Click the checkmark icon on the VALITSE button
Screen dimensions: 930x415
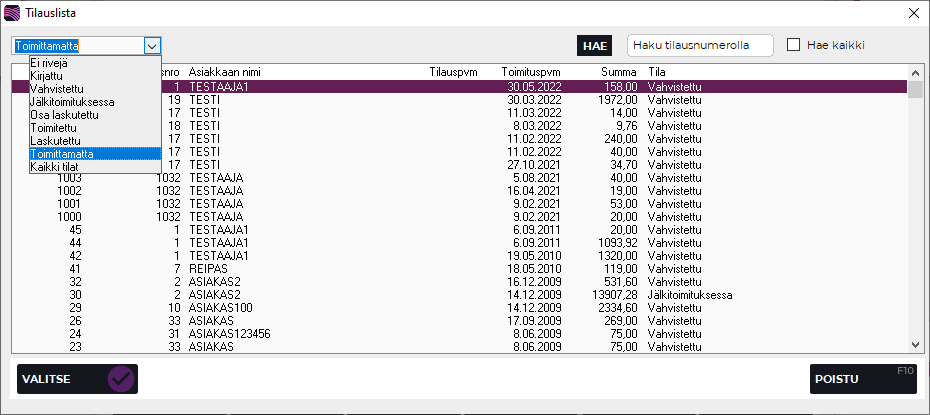tap(121, 379)
